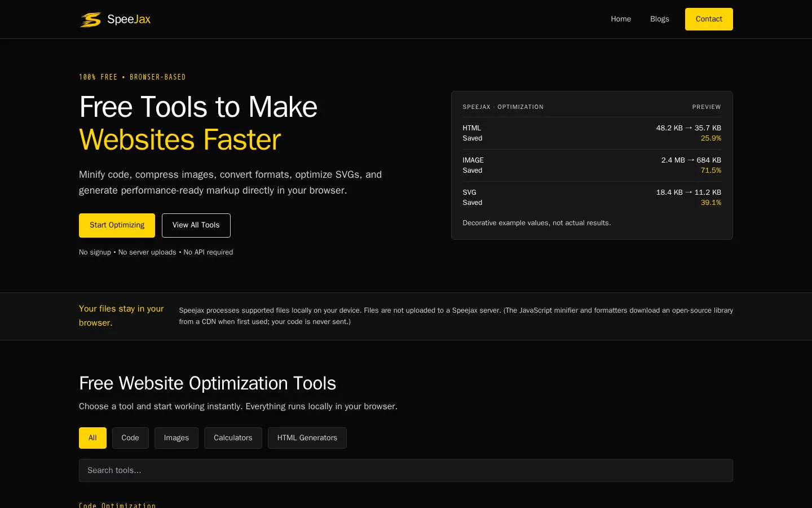Click the 71.5% saved percentage
Viewport: 812px width, 508px height.
click(x=711, y=170)
